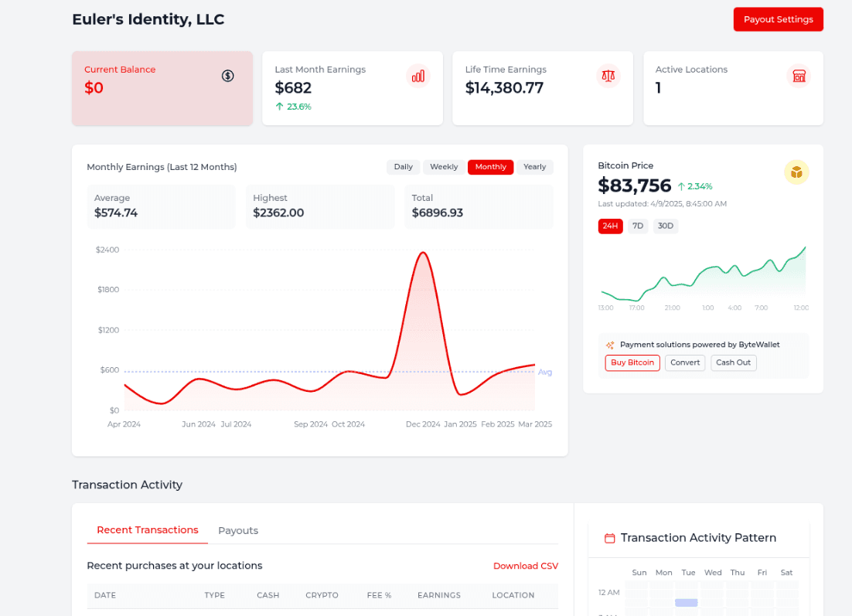Open Payout Settings

point(778,19)
